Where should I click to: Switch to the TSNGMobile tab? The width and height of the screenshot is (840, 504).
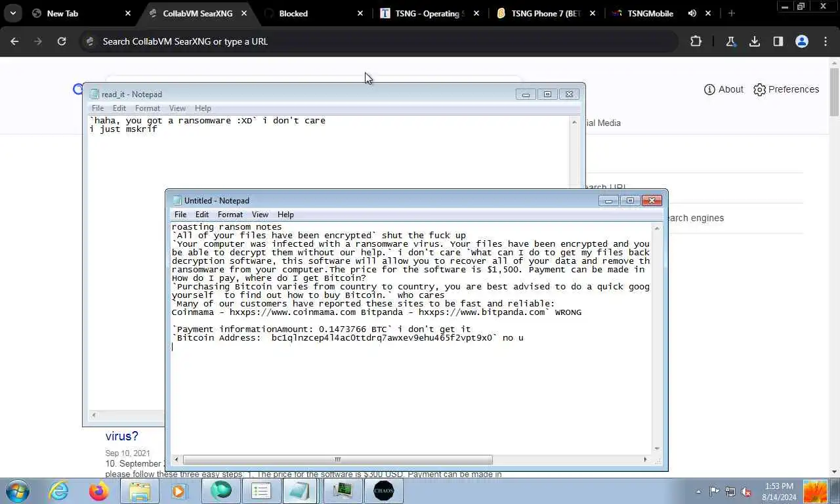click(662, 13)
